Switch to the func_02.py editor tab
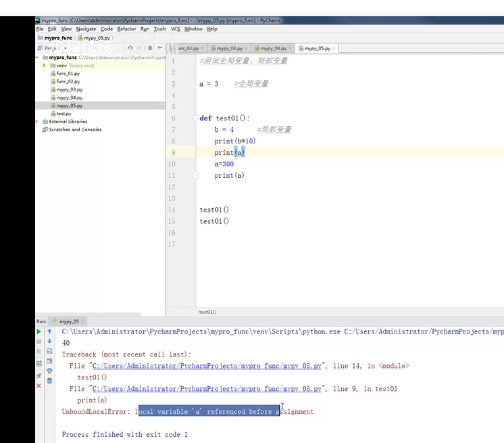 188,48
